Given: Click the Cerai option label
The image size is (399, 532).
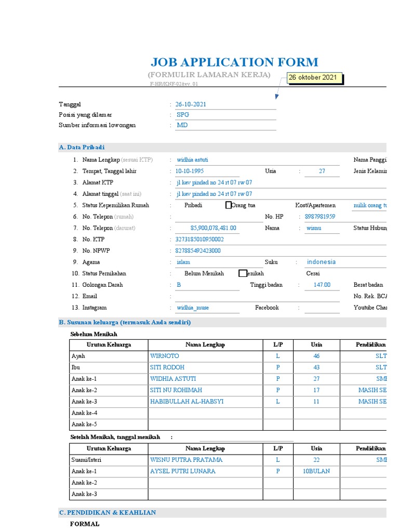Looking at the screenshot, I should pos(313,273).
